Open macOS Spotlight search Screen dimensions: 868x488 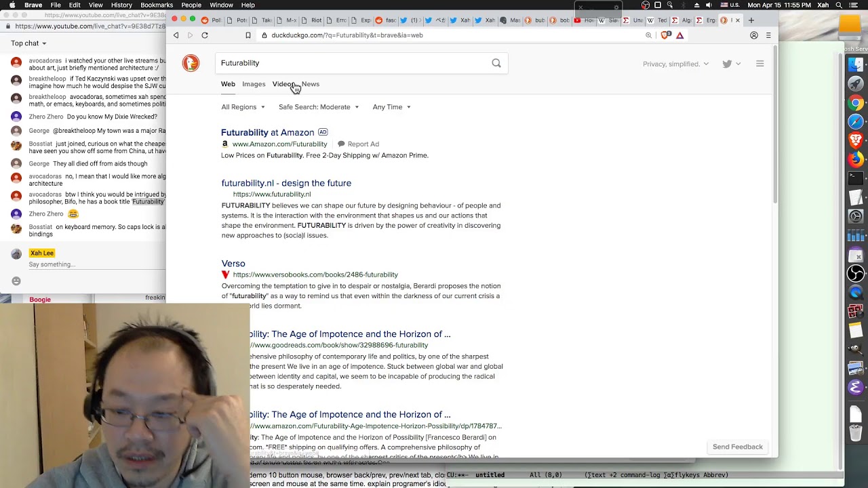coord(839,5)
